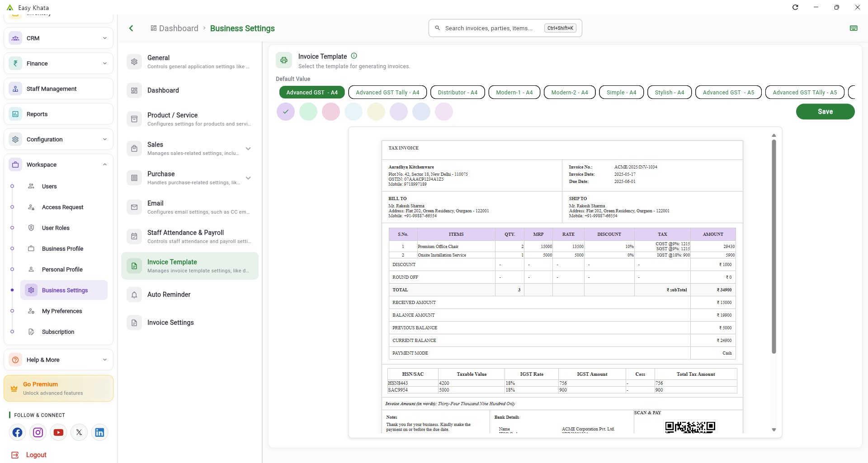Click info icon next to Invoice Template
The height and width of the screenshot is (463, 868).
[x=354, y=56]
